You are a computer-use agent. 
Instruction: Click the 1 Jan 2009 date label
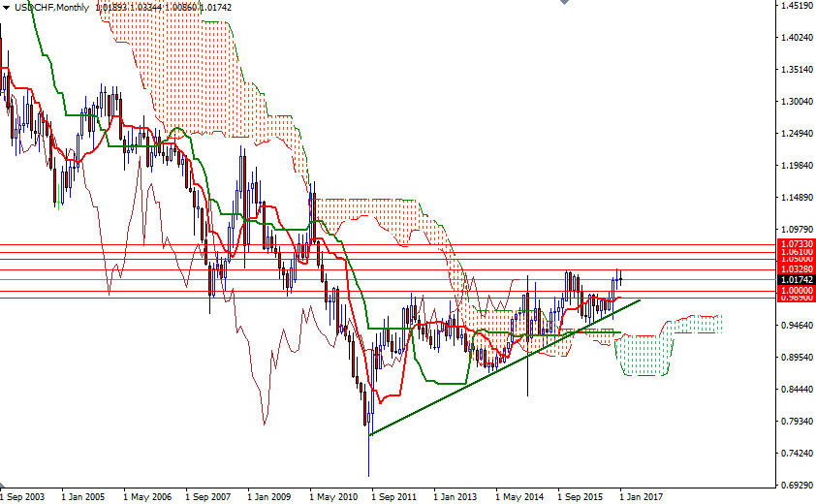tap(268, 496)
